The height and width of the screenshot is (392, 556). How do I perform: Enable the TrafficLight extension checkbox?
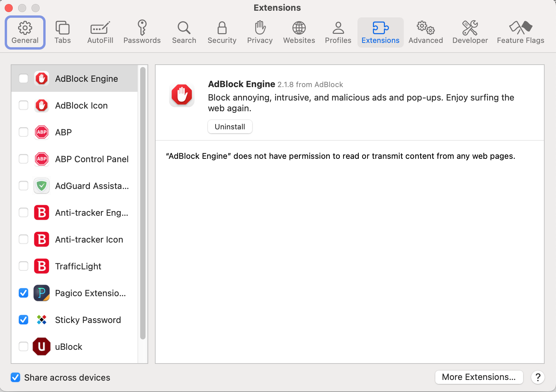coord(23,266)
